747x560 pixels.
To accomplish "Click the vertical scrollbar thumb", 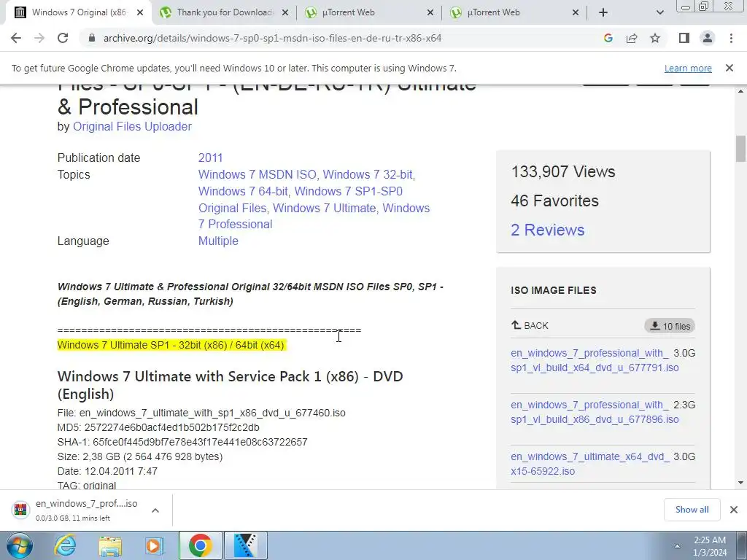I will point(741,149).
